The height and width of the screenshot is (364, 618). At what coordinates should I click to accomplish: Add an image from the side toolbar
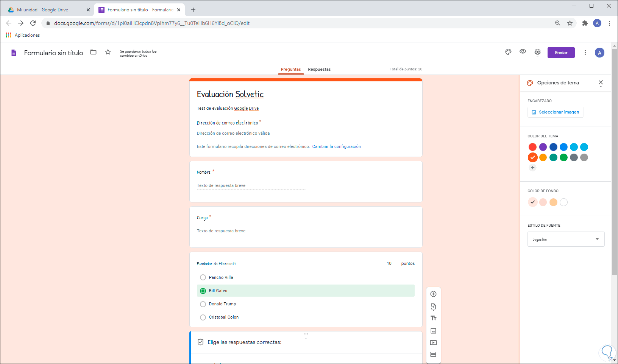coord(434,331)
